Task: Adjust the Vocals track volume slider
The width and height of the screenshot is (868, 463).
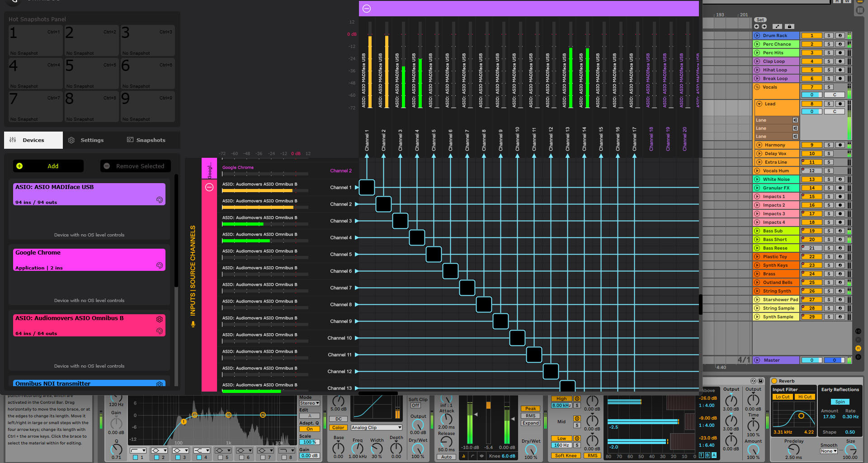Action: tap(812, 95)
